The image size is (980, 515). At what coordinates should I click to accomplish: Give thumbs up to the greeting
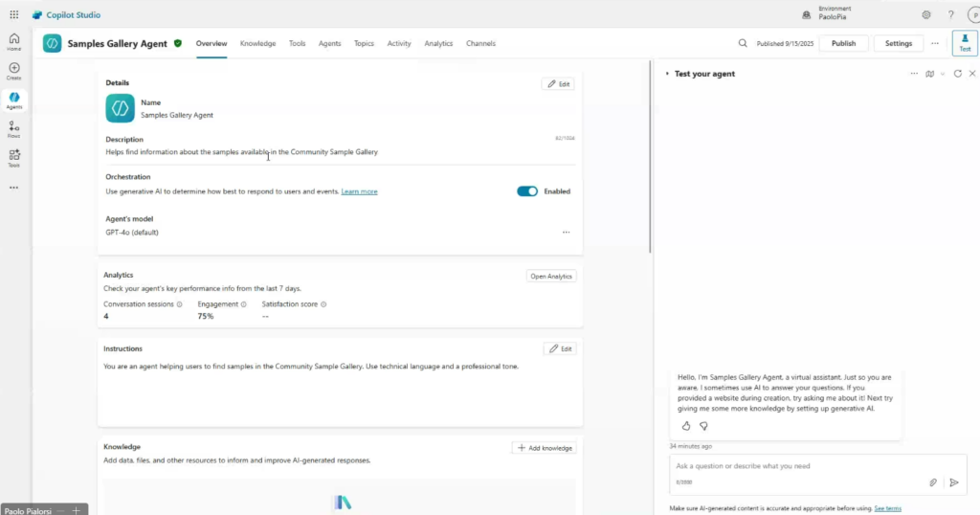point(685,426)
